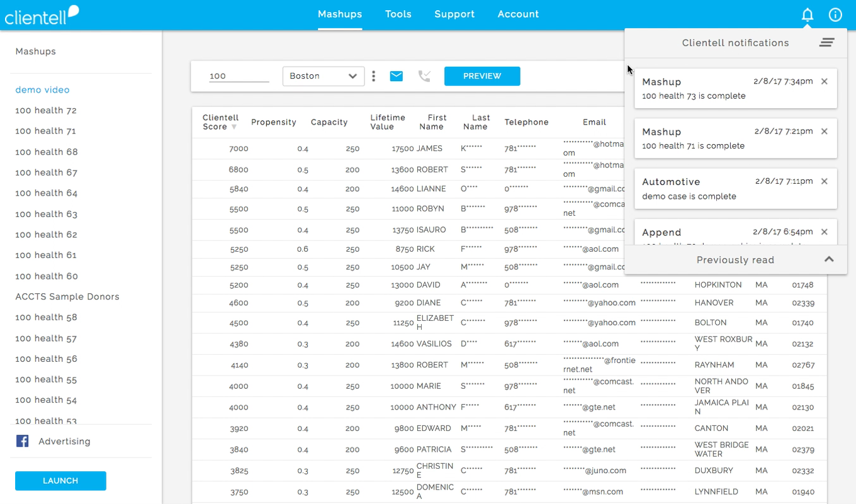
Task: Open the Tools menu
Action: click(x=398, y=14)
